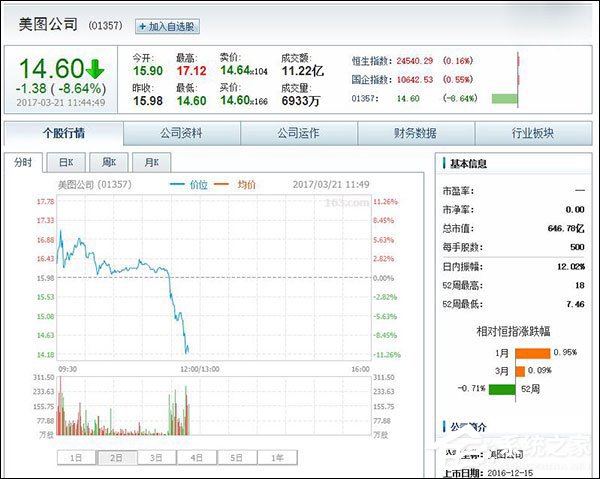The height and width of the screenshot is (479, 600).
Task: Click the stock code (01357)
Action: coord(105,25)
